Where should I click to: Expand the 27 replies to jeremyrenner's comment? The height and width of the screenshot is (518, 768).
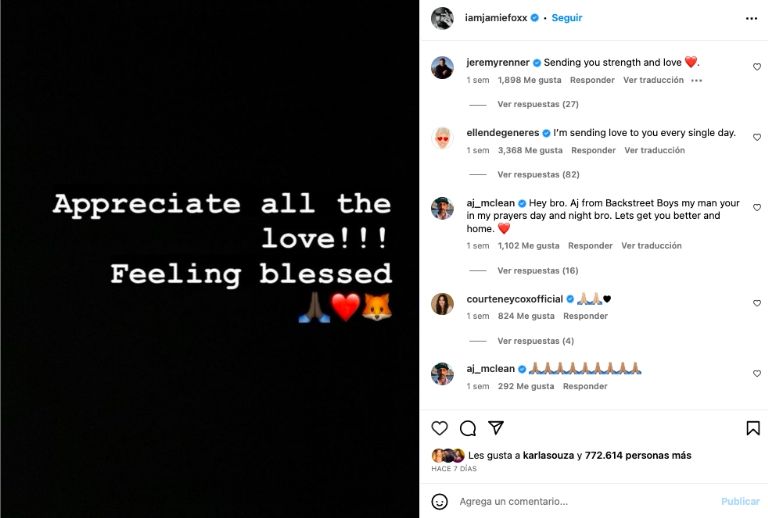(x=537, y=104)
